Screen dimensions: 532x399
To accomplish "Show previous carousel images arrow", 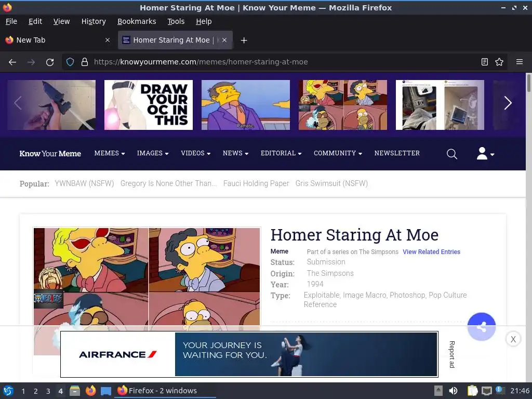I will click(18, 103).
